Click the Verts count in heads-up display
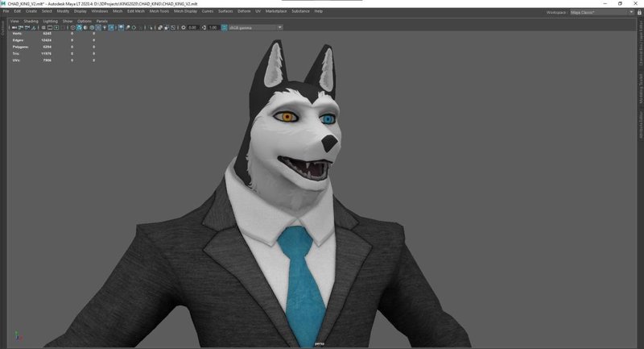 point(47,33)
